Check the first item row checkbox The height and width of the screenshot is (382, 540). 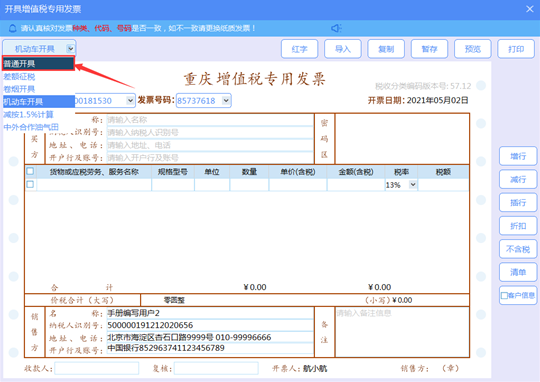pyautogui.click(x=30, y=184)
